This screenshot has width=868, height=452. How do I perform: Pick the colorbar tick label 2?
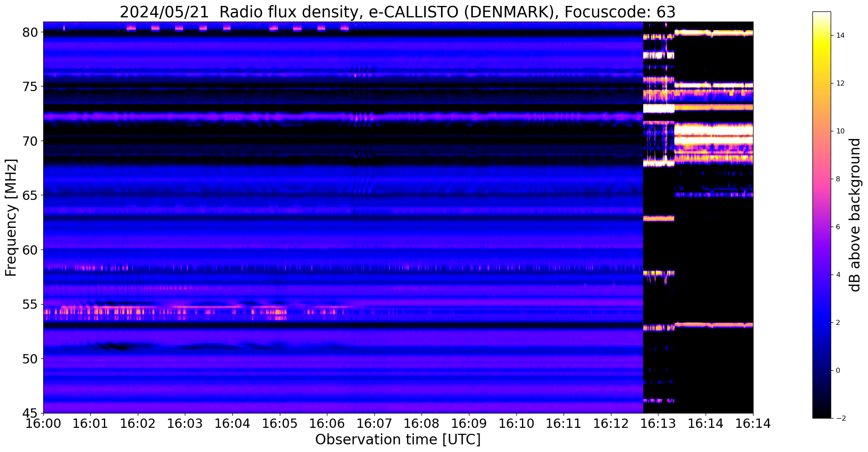pyautogui.click(x=837, y=323)
